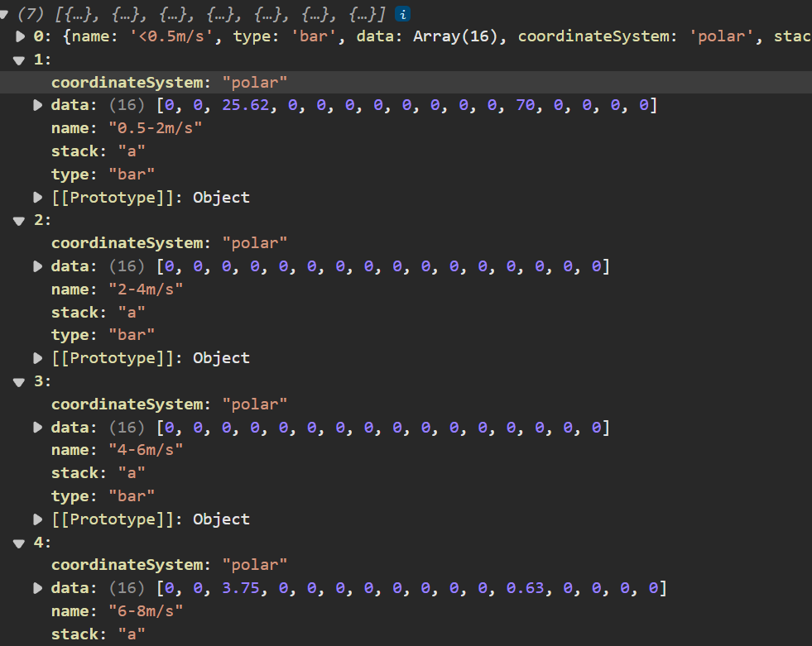
Task: Expand the data array of item 1 containing 25.62
Action: [x=38, y=105]
